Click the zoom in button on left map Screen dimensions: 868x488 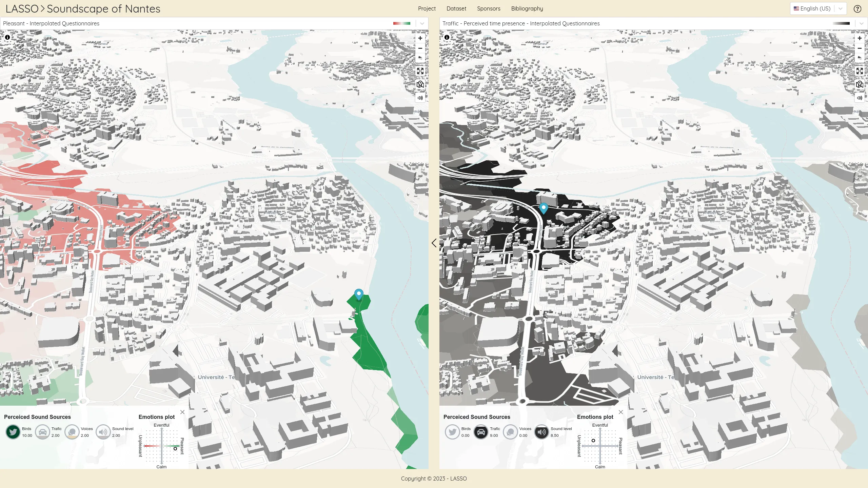(420, 38)
